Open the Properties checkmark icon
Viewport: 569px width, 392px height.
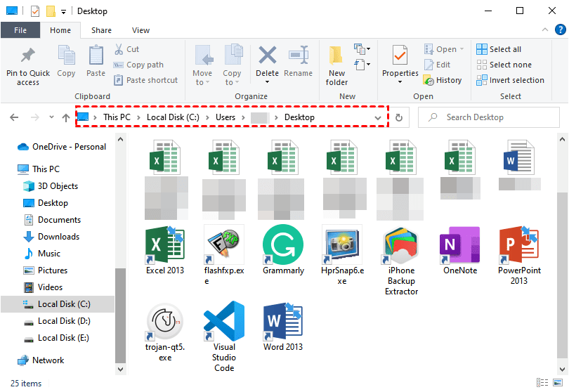pos(400,55)
